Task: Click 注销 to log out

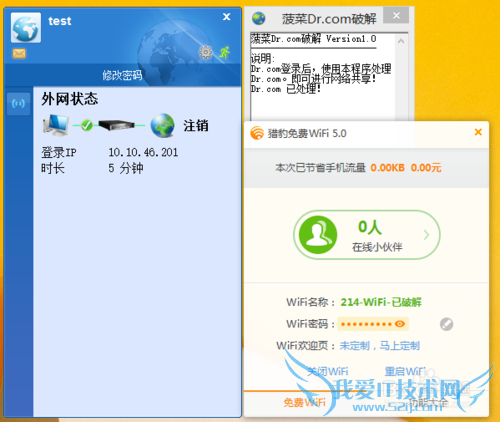Action: click(196, 126)
